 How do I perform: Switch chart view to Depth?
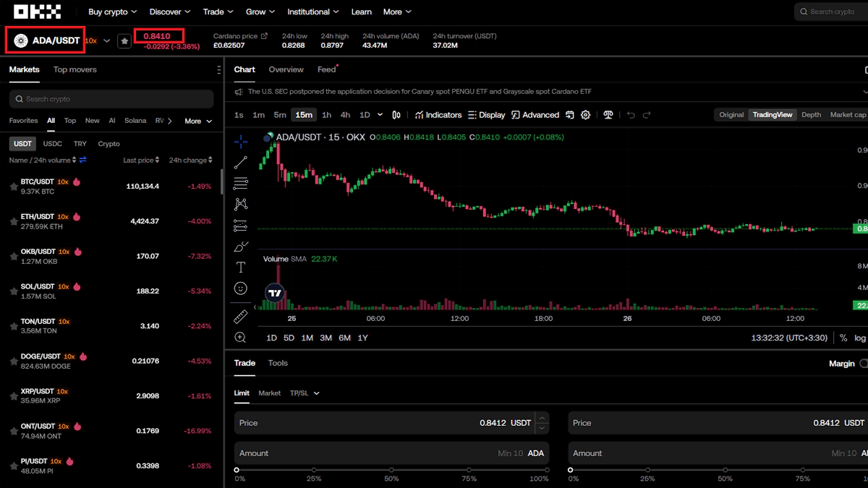click(x=811, y=115)
